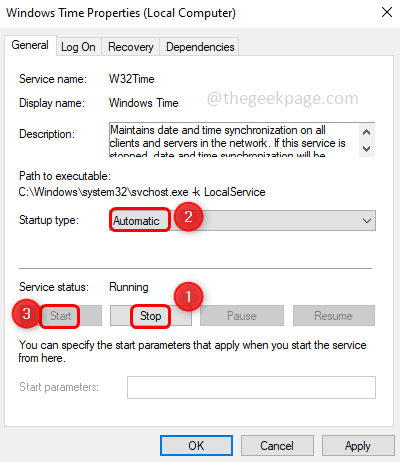Switch to the General tab

[x=30, y=45]
